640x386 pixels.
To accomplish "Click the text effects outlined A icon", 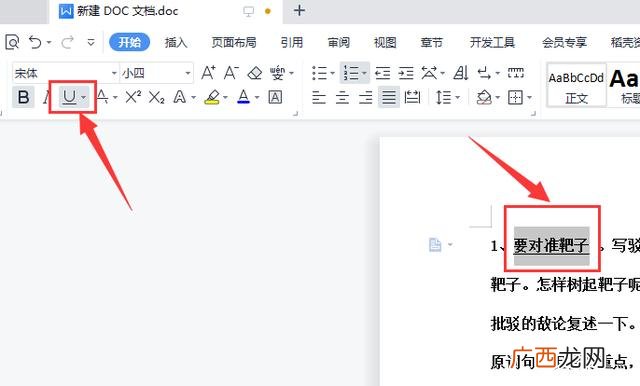I will pos(180,97).
